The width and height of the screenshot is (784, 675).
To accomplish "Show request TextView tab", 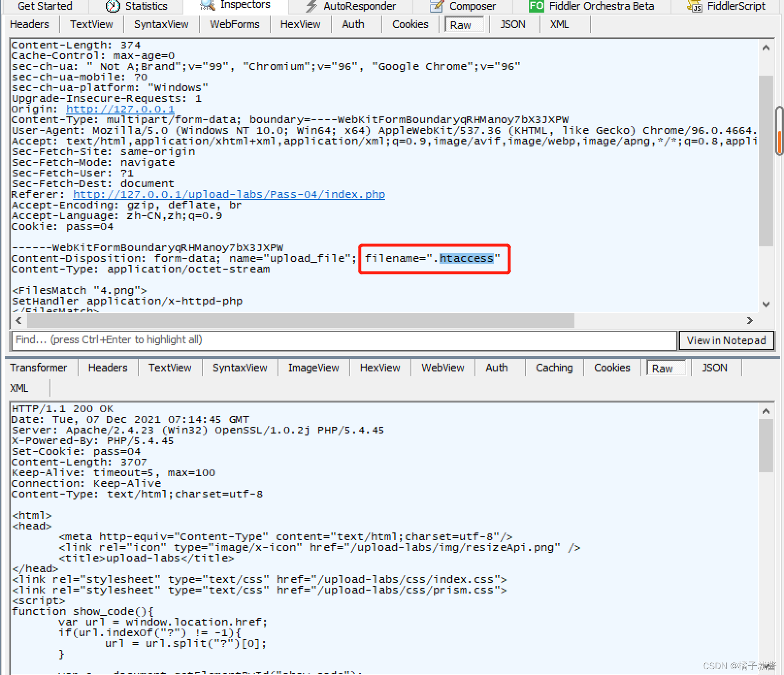I will pyautogui.click(x=91, y=24).
